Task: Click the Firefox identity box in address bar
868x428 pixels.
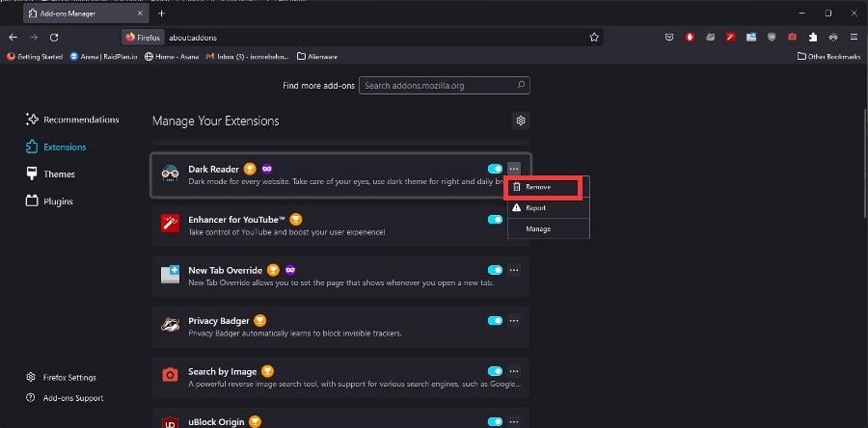Action: pos(144,38)
